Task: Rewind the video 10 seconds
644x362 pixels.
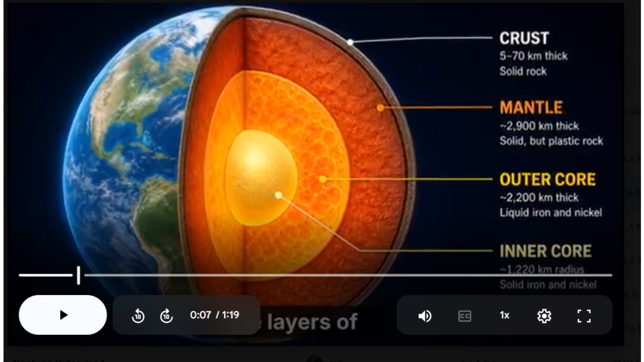Action: pyautogui.click(x=138, y=316)
